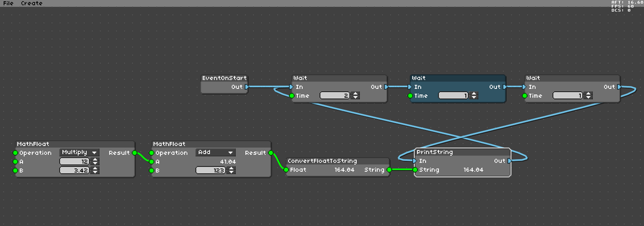Click the Float input pin on ConvertFloatToString
This screenshot has height=226, width=644.
[x=286, y=170]
